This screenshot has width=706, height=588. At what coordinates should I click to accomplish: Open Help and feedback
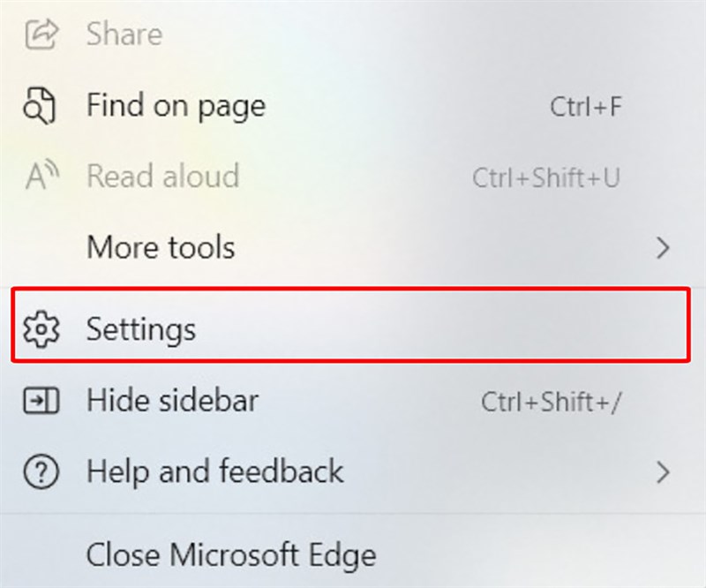pos(214,471)
